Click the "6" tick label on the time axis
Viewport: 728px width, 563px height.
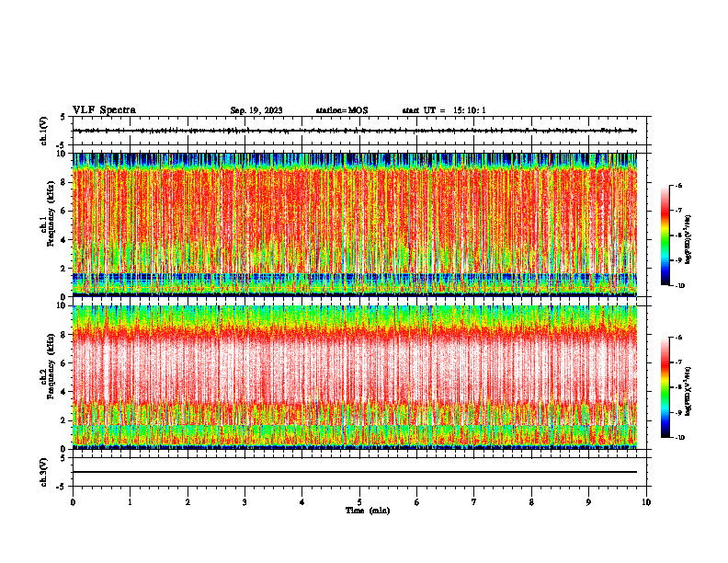tap(417, 502)
